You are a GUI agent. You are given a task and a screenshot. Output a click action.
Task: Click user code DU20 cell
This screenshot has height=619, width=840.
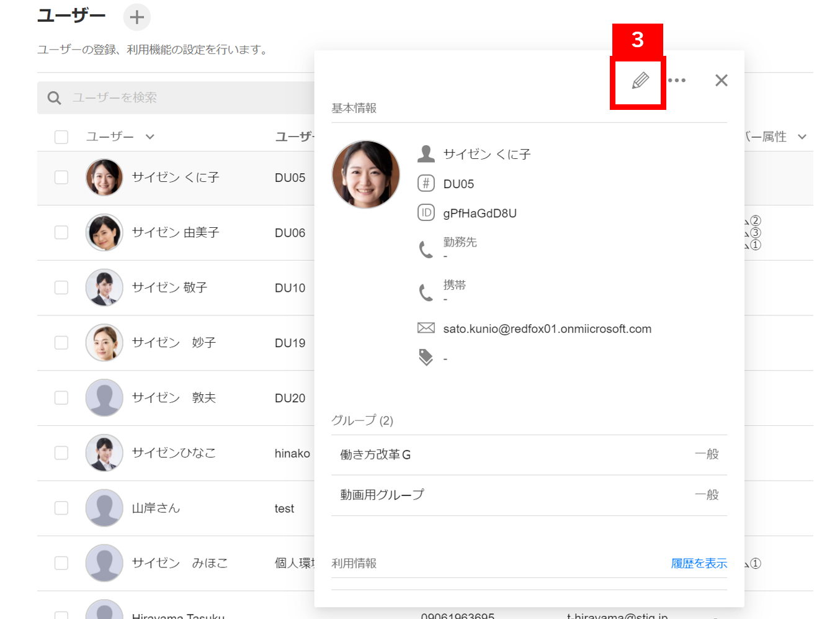pyautogui.click(x=290, y=398)
